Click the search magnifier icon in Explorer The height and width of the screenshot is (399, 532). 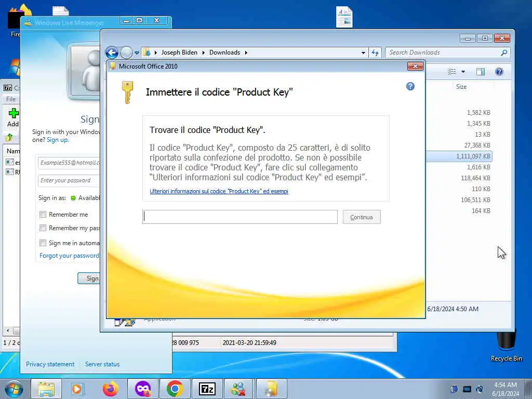(504, 52)
